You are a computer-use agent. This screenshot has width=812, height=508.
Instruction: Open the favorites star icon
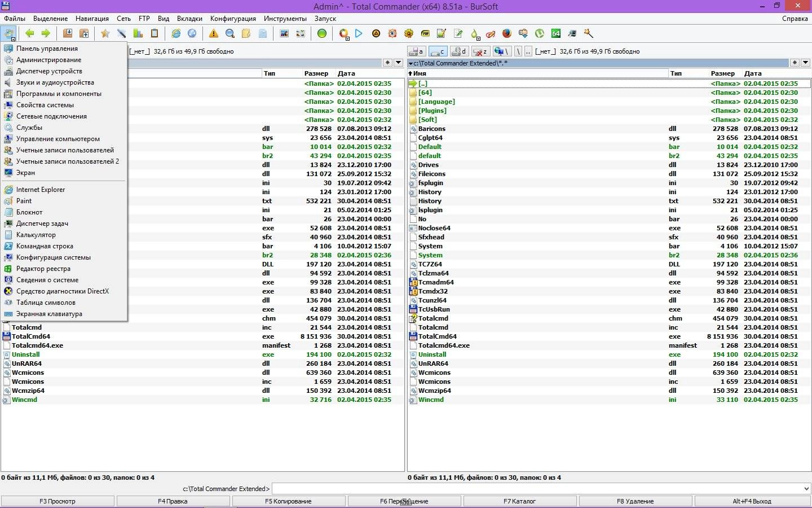coord(105,34)
